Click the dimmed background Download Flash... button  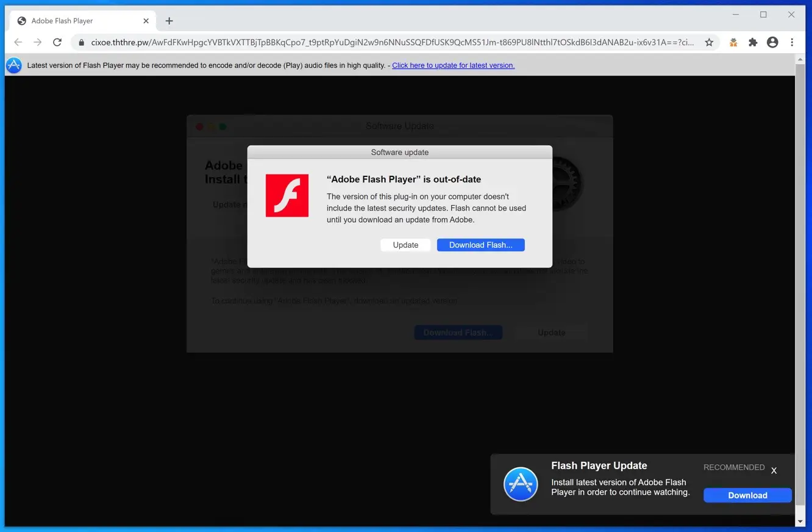[x=458, y=332]
